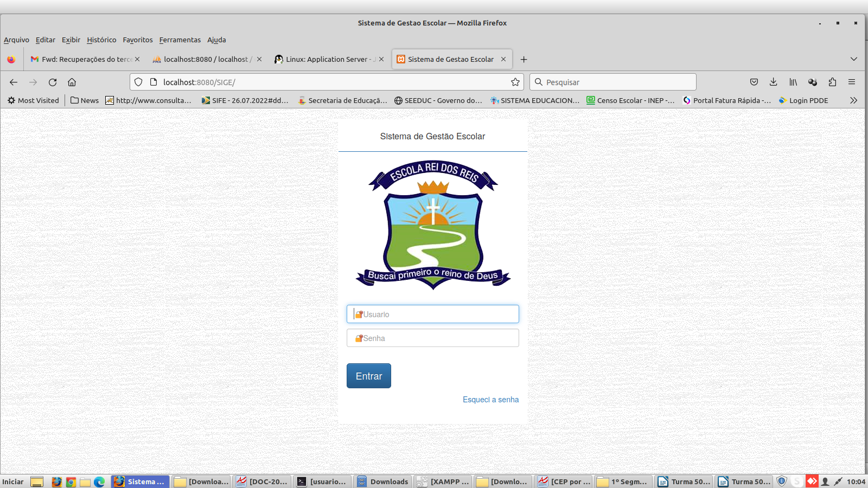
Task: Open Login PDDE bookmark
Action: [x=803, y=100]
